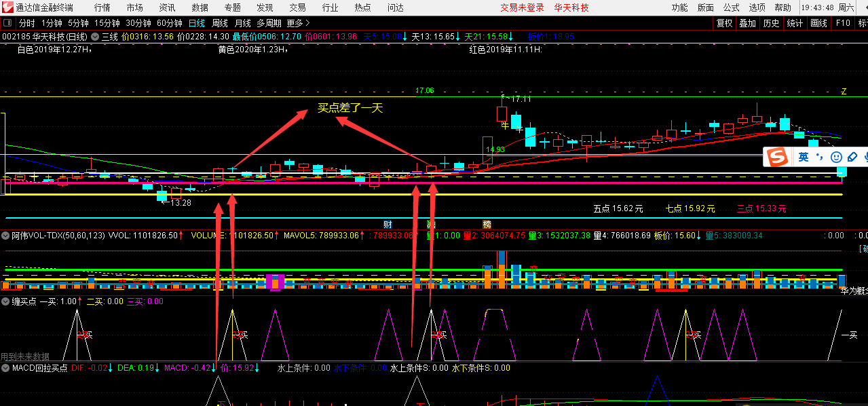Switch to 30分钟 period

point(138,23)
